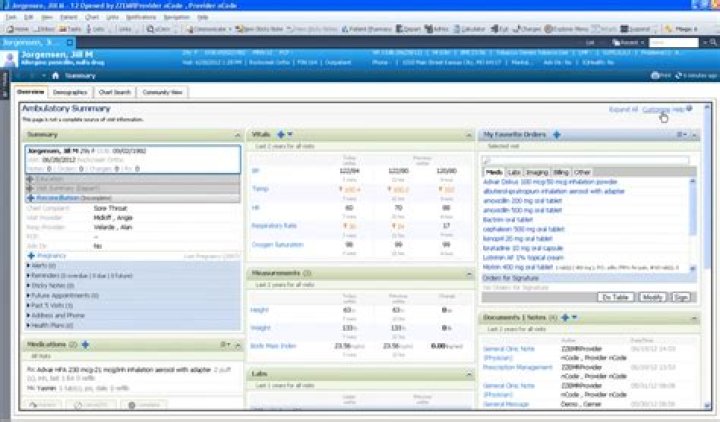Click the patient search magnifier icon
Screen dimensions: 720x422
click(x=713, y=42)
